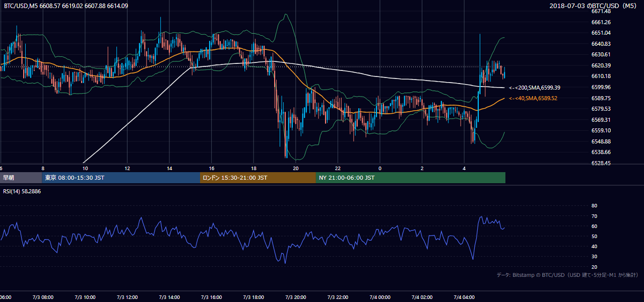This screenshot has height=302, width=644.
Task: Click the 6538.66 price axis label
Action: click(x=601, y=152)
